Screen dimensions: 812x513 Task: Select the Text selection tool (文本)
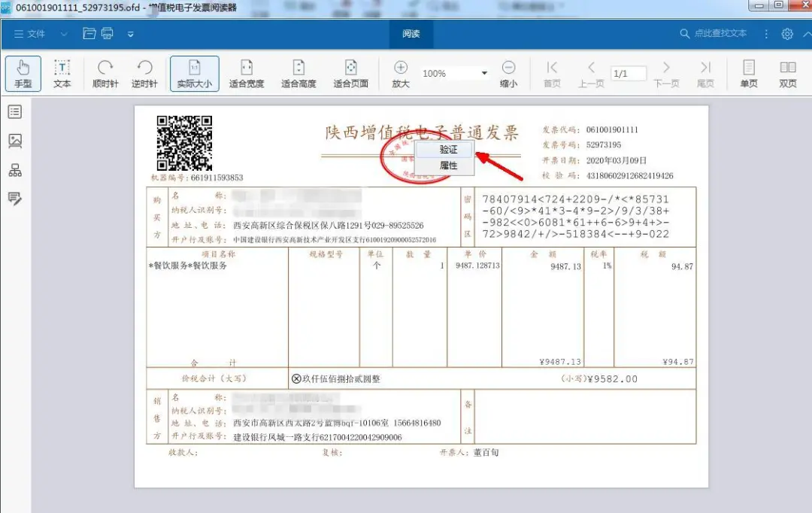tap(62, 72)
